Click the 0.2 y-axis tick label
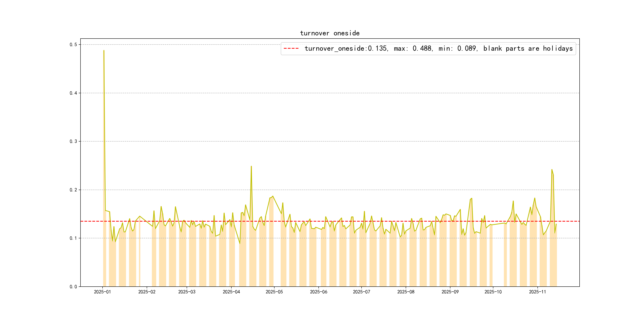The height and width of the screenshot is (322, 644). click(x=73, y=190)
